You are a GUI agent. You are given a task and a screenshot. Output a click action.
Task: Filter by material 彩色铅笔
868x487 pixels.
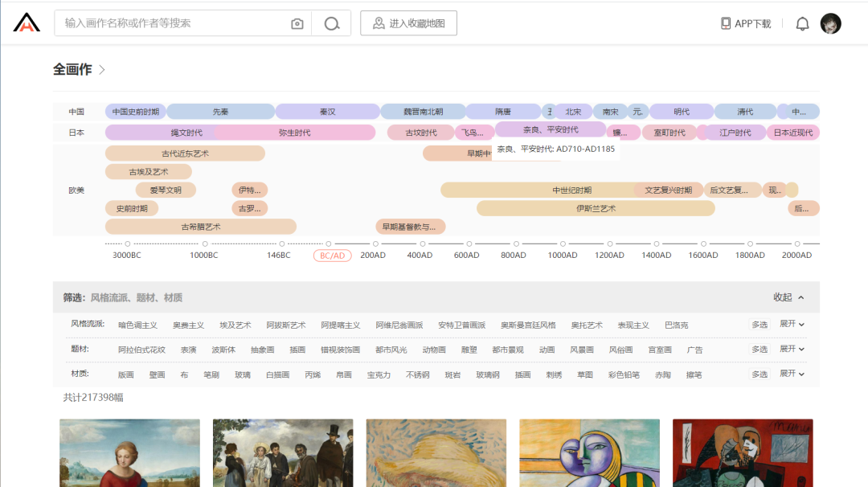624,374
